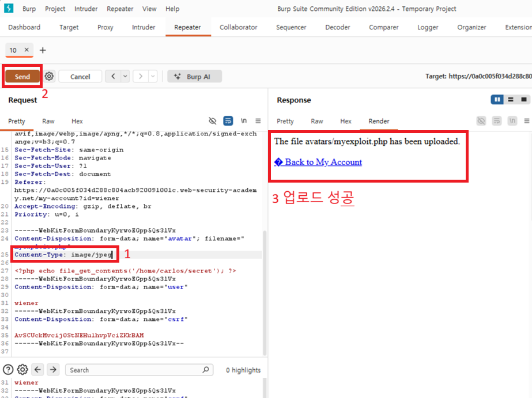Toggle show newline characters in Request
The image size is (532, 398).
click(244, 121)
